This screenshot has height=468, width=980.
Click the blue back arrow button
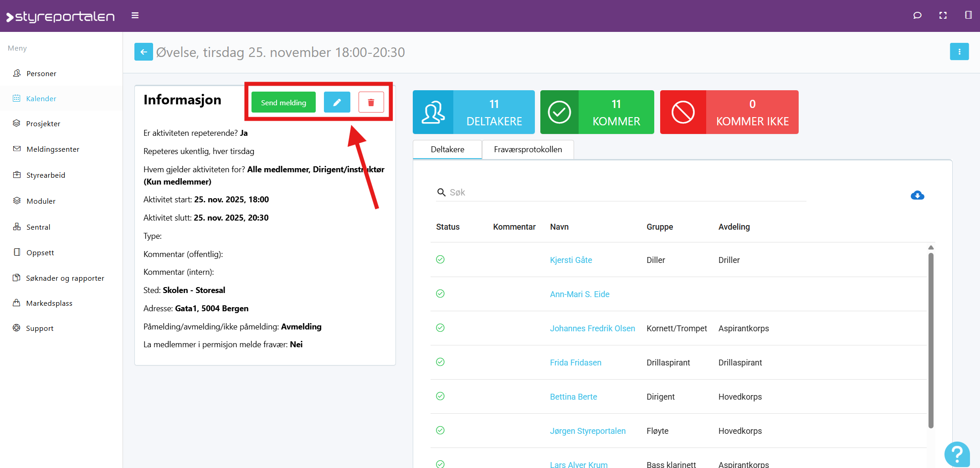point(144,52)
